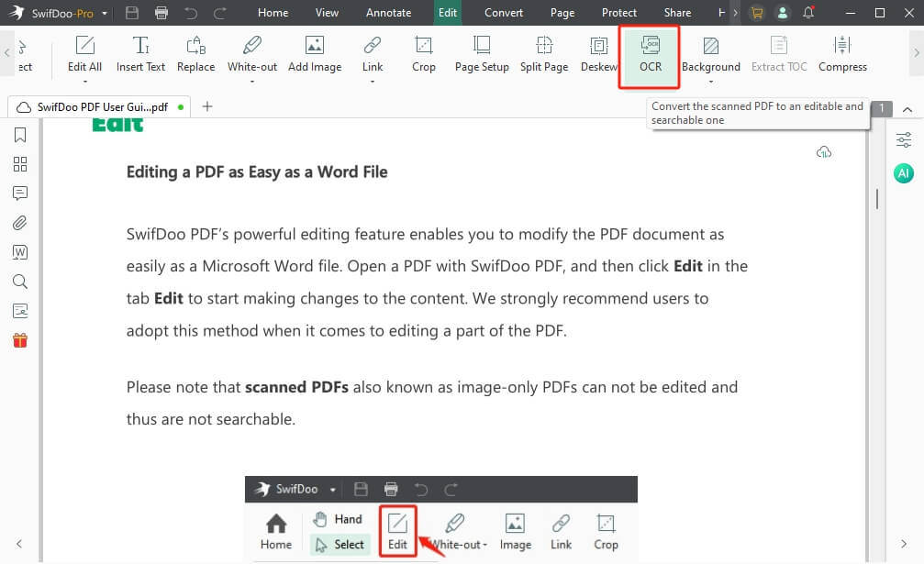Choose the Insert Text tool
Screen dimensions: 924x564
(140, 53)
